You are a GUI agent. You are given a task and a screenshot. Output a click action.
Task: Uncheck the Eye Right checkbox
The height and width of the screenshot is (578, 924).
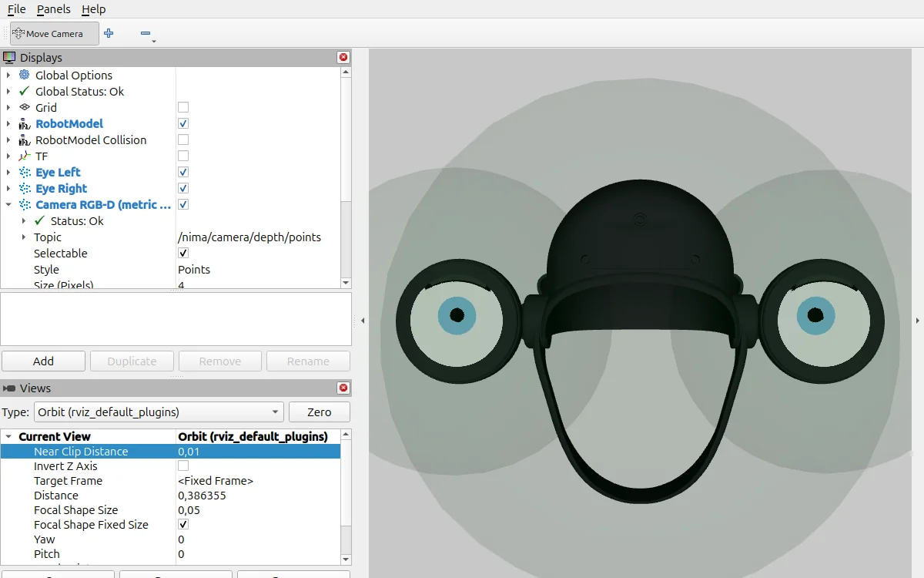click(x=183, y=188)
